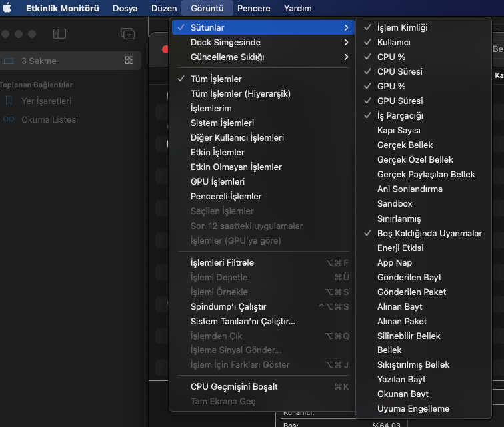Click İşlemleri Filtrele menu item
Image resolution: width=504 pixels, height=427 pixels.
pos(263,262)
